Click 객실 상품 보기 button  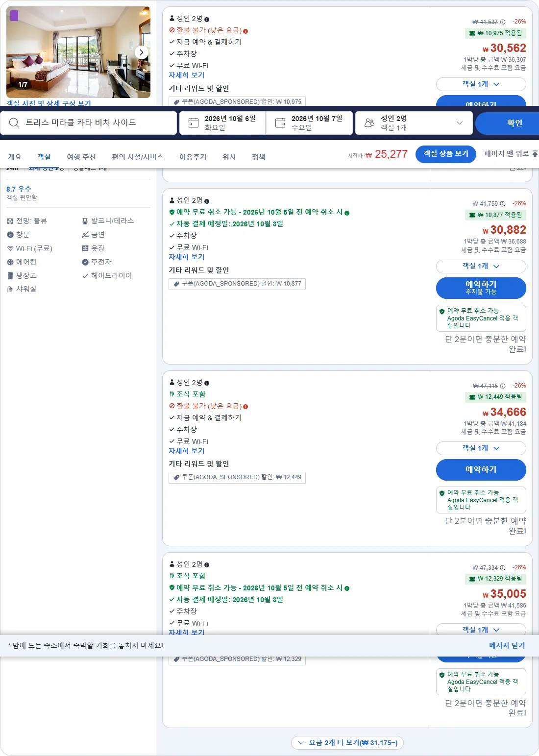[446, 154]
